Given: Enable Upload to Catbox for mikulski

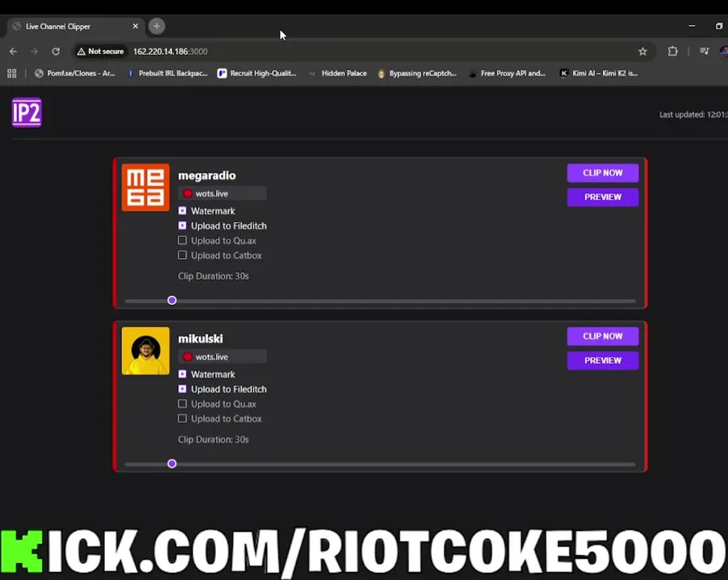Looking at the screenshot, I should coord(182,419).
